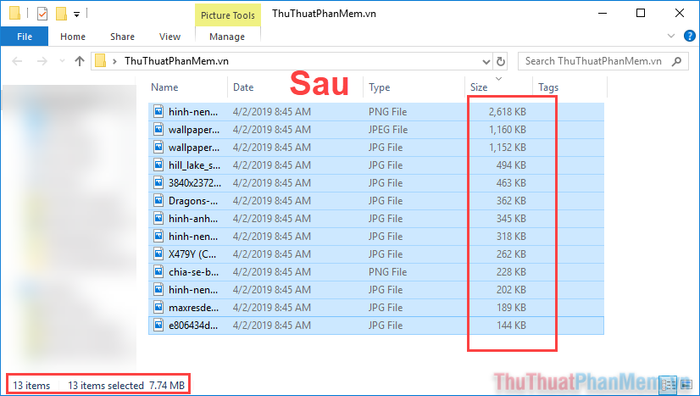Select the Dragons-... file
Viewport: 700px width, 396px height.
pos(376,201)
